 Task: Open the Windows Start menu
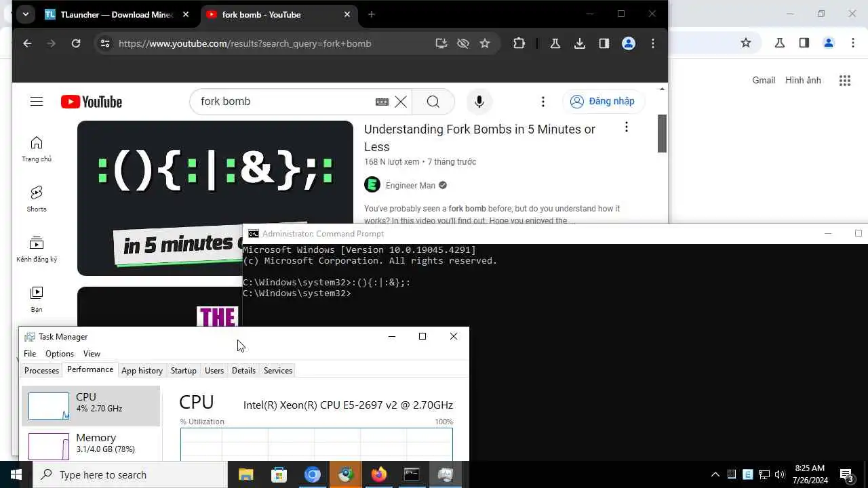16,474
